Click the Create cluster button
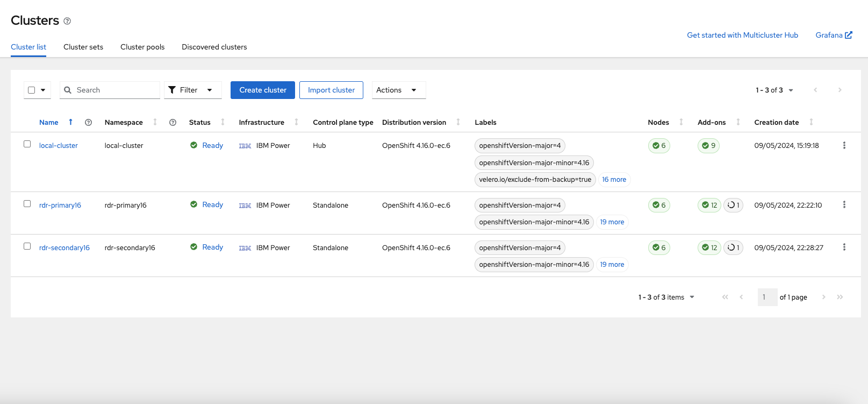The height and width of the screenshot is (404, 868). (263, 90)
